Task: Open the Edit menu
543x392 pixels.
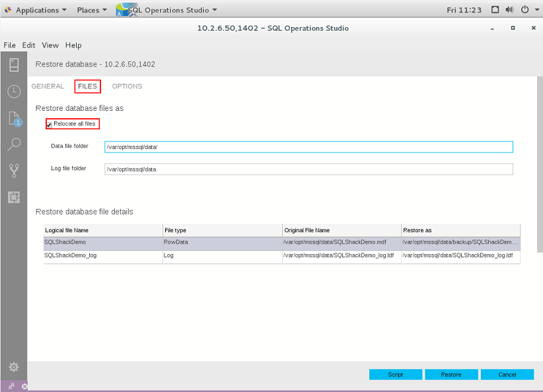Action: [29, 45]
